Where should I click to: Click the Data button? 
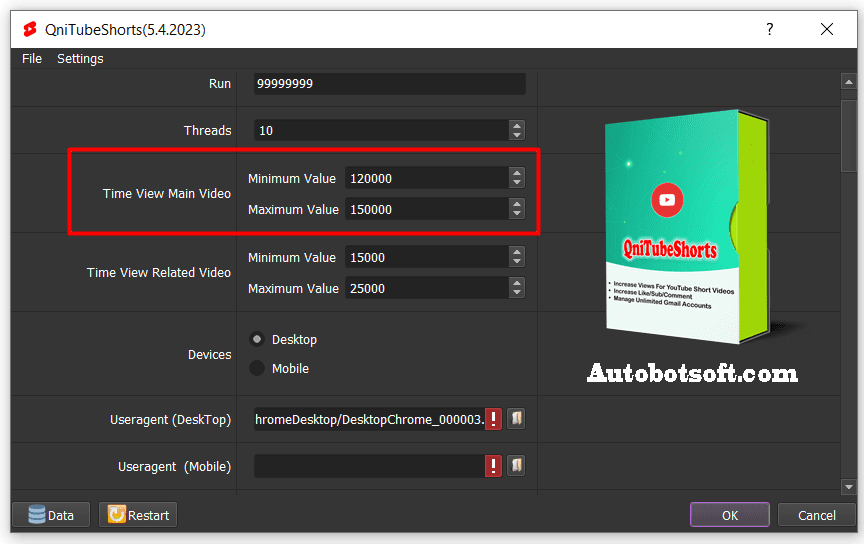point(51,515)
